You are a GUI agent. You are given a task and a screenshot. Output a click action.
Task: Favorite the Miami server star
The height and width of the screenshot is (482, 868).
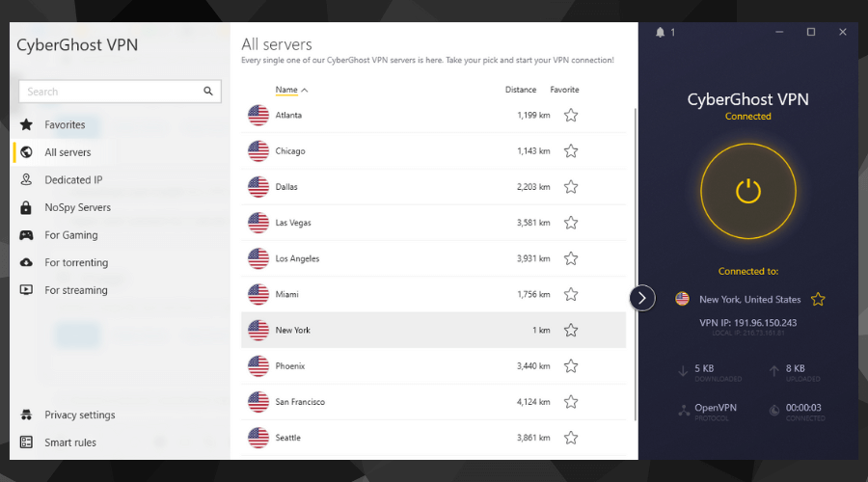(571, 294)
